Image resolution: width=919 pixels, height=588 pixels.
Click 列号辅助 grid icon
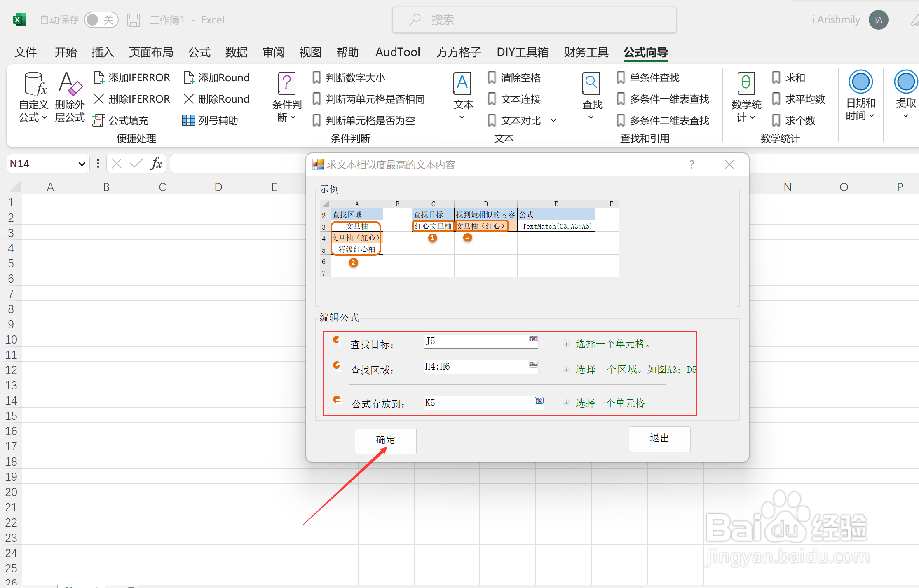click(x=188, y=120)
